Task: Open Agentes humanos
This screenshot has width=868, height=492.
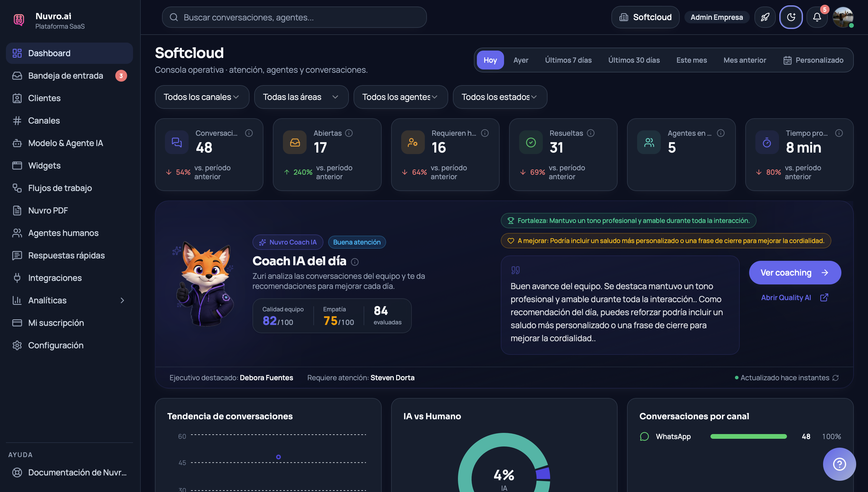Action: tap(69, 233)
